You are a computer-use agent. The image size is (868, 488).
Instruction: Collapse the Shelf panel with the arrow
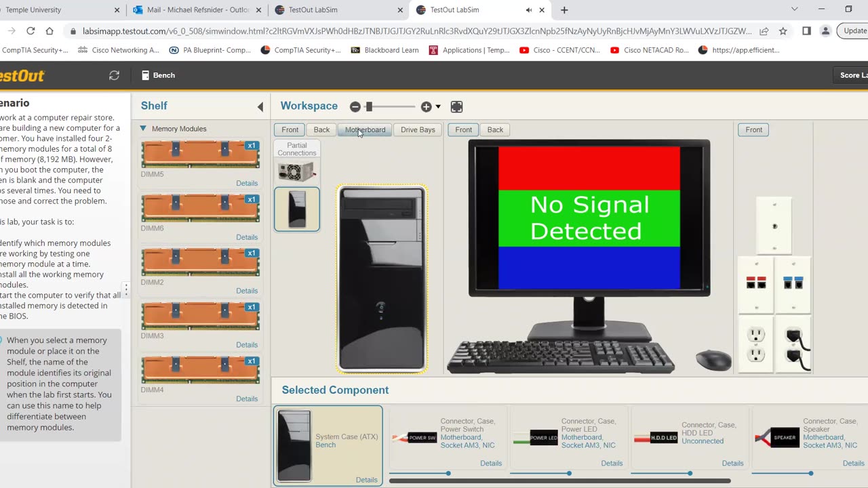pyautogui.click(x=260, y=106)
